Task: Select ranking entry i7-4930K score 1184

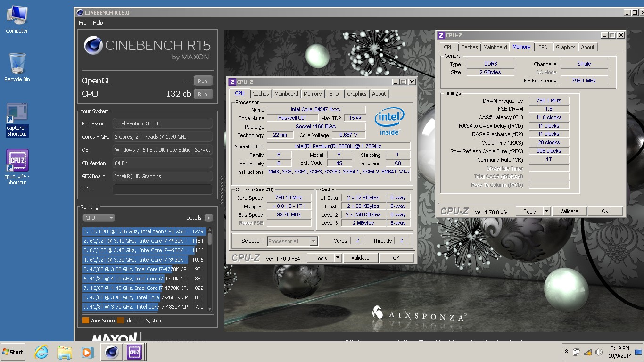Action: click(144, 241)
